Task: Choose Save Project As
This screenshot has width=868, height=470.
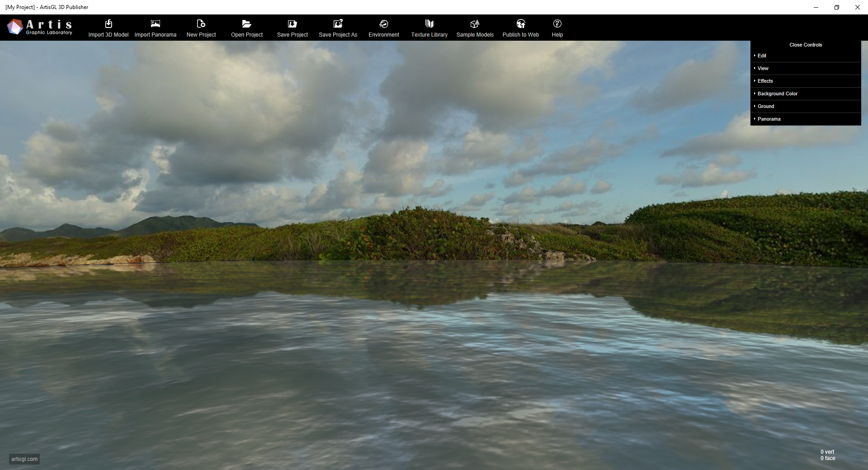Action: (338, 28)
